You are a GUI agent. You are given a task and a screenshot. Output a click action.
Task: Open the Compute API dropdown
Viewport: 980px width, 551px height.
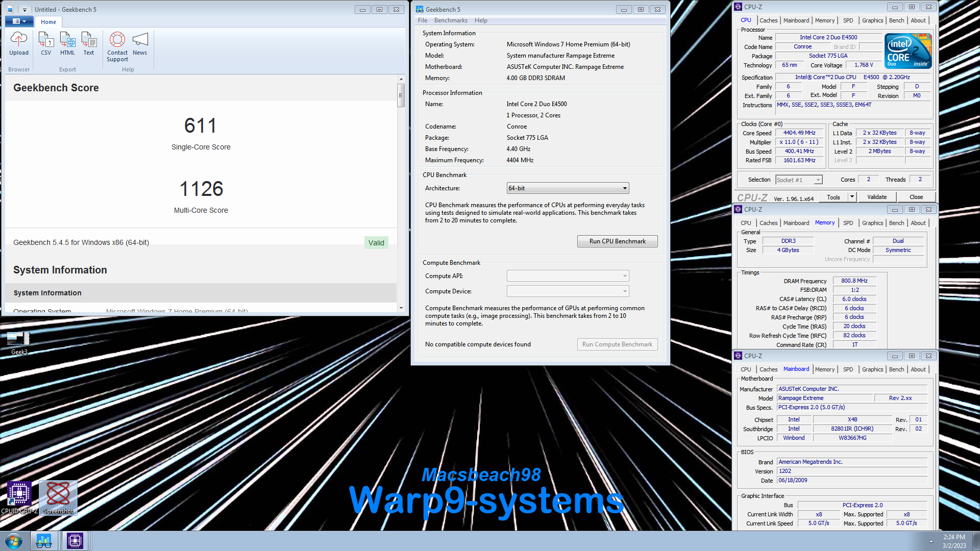568,276
